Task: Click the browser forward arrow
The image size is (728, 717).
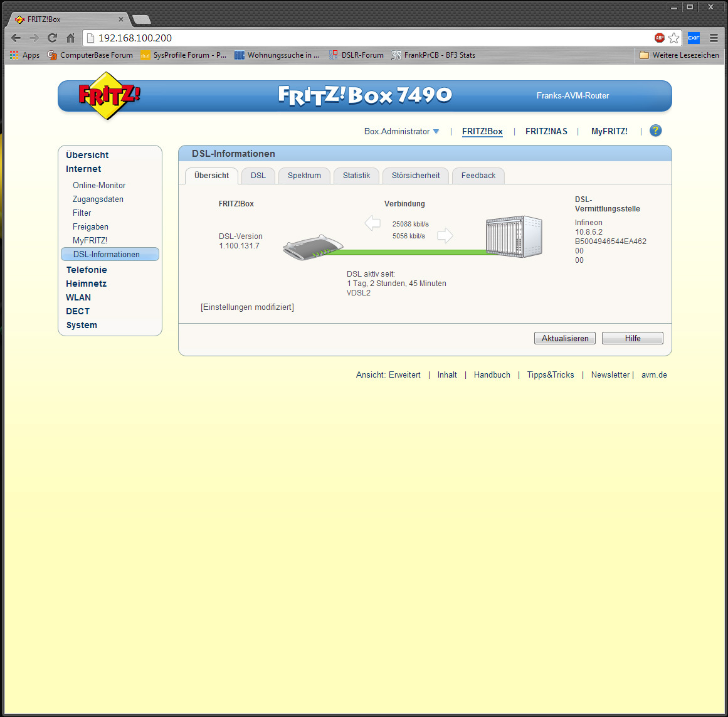Action: pos(34,38)
